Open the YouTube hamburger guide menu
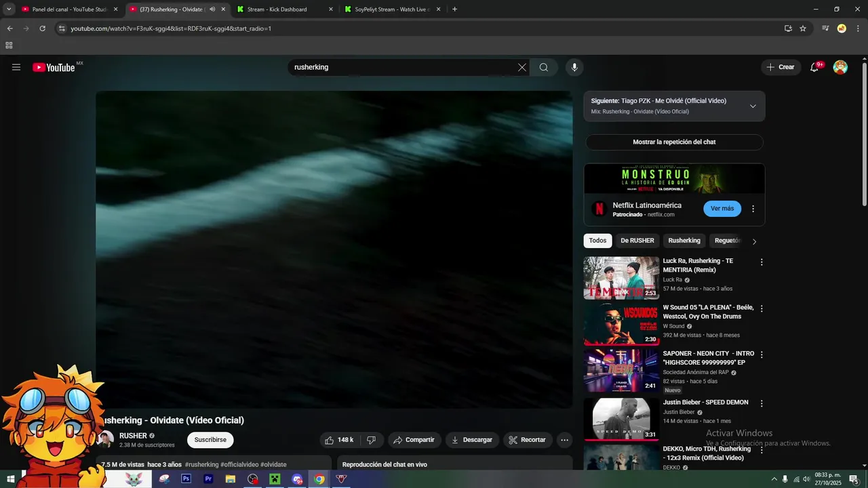Viewport: 868px width, 488px height. tap(16, 67)
